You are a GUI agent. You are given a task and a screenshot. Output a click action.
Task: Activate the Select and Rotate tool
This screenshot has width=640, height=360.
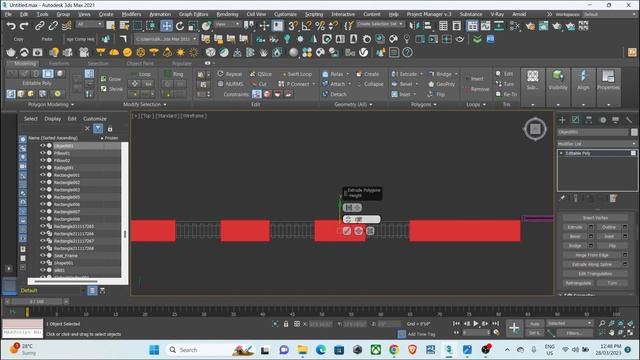point(180,26)
